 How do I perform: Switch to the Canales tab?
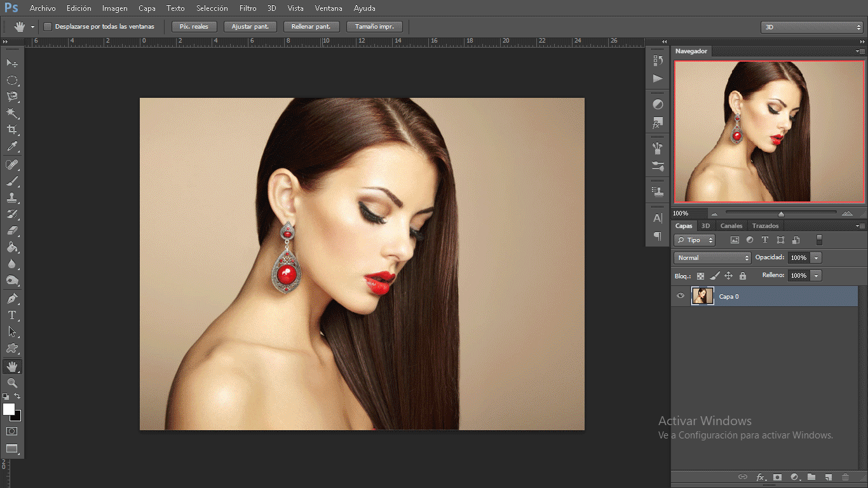731,226
